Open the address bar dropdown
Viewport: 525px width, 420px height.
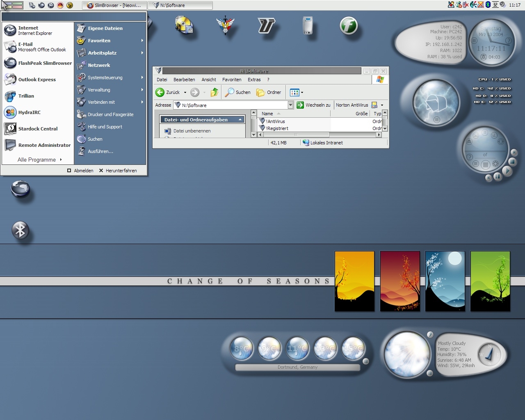pyautogui.click(x=291, y=105)
